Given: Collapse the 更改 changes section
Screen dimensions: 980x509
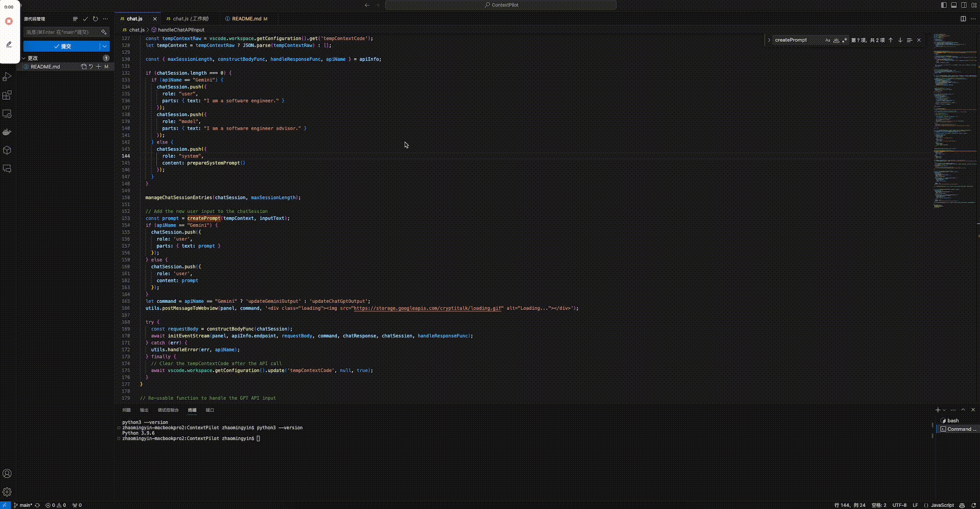Looking at the screenshot, I should coord(24,58).
